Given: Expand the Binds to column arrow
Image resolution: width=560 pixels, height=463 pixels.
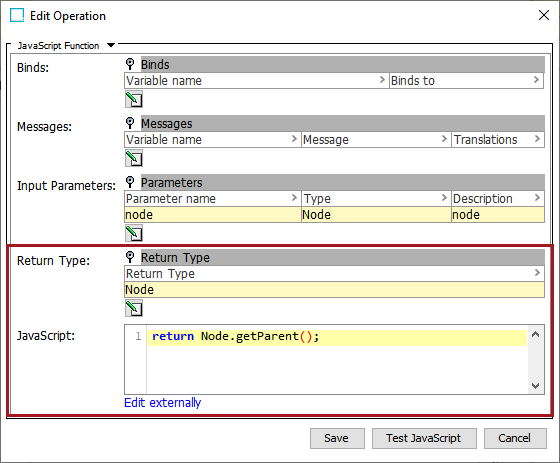Looking at the screenshot, I should (x=536, y=80).
